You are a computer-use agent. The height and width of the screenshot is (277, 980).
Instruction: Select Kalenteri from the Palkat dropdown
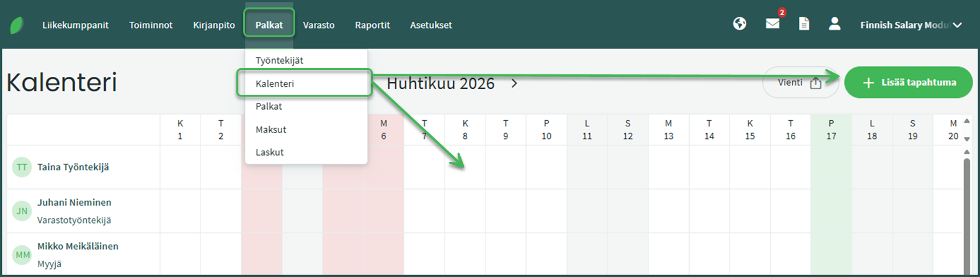point(275,84)
